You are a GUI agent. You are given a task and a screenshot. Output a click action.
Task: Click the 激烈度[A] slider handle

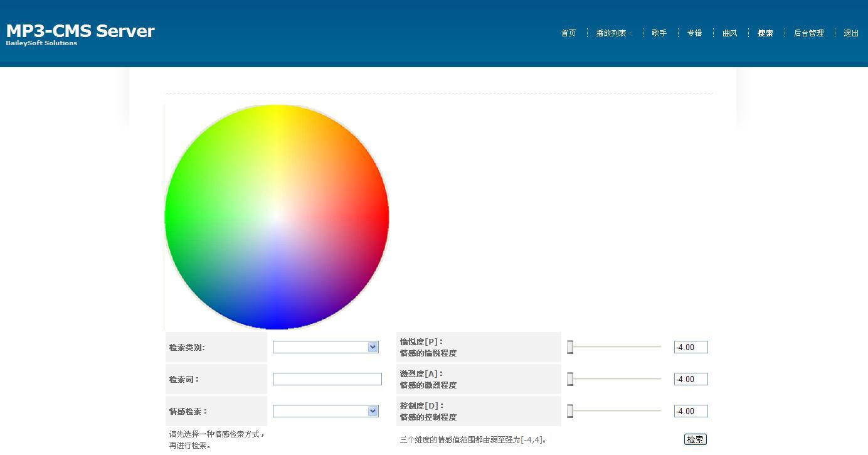coord(570,379)
